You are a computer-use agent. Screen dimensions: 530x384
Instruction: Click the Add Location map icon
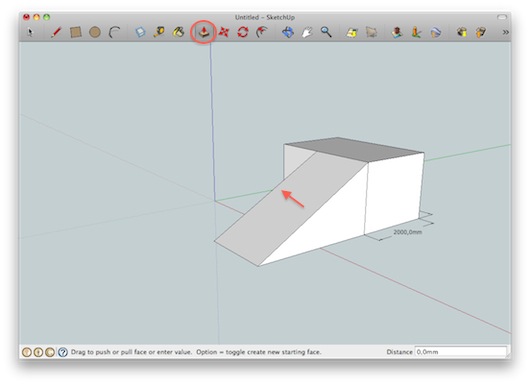(352, 32)
